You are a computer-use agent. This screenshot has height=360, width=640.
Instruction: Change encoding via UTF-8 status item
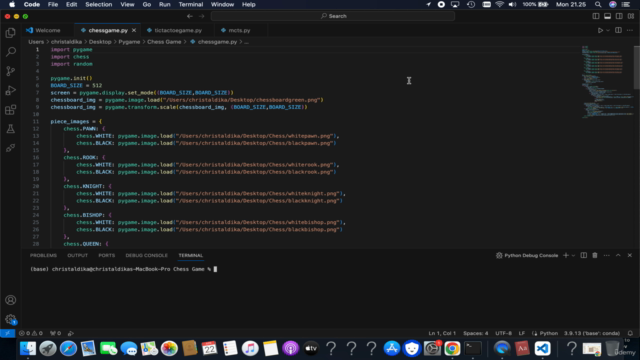[x=503, y=333]
